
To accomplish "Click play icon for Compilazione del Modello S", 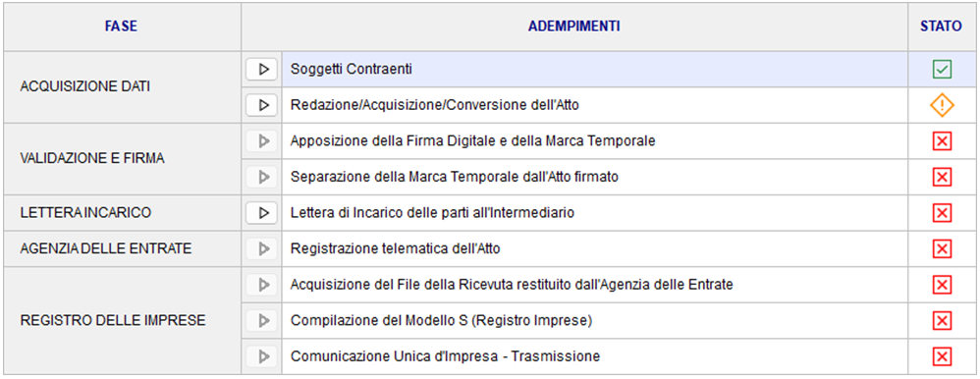I will (262, 321).
